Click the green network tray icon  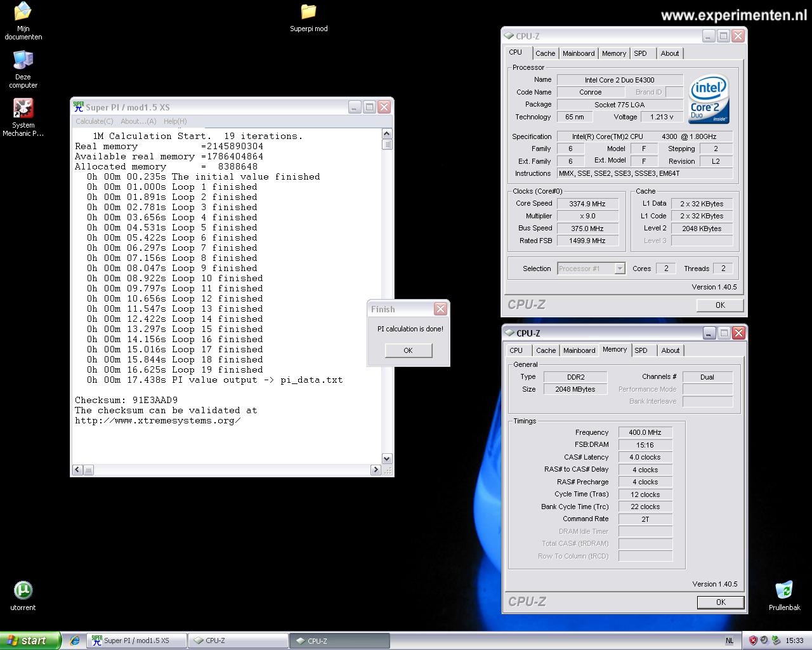click(775, 640)
